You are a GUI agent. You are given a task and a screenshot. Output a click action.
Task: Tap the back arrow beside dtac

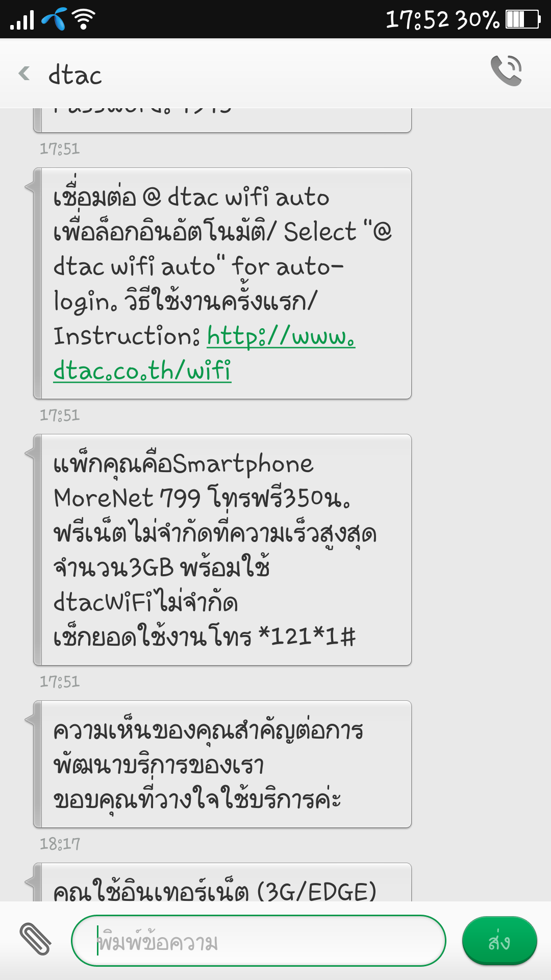[x=24, y=73]
